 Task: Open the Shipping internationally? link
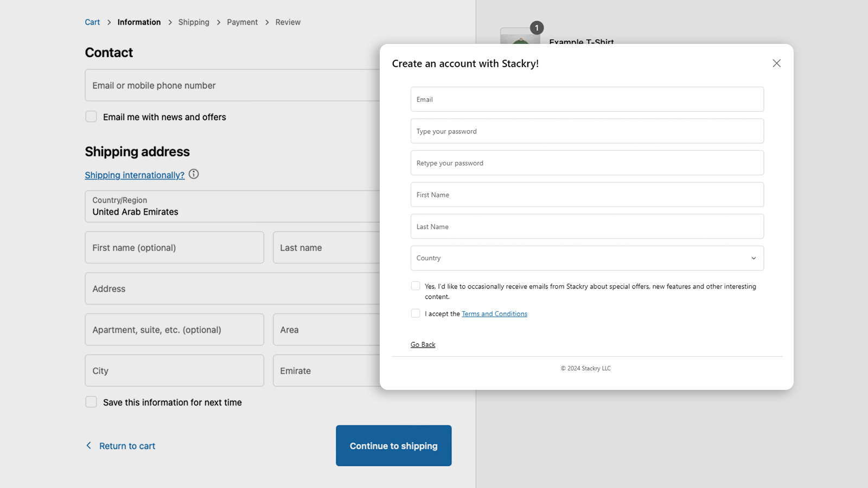click(x=135, y=175)
